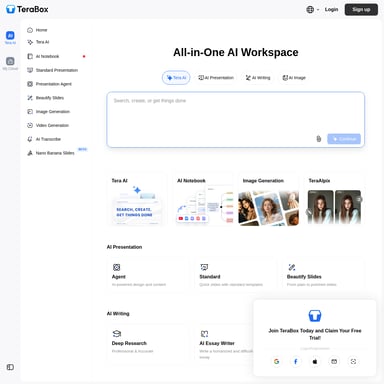Sign in with QR code scan icon
The height and width of the screenshot is (384, 384).
coord(353,361)
